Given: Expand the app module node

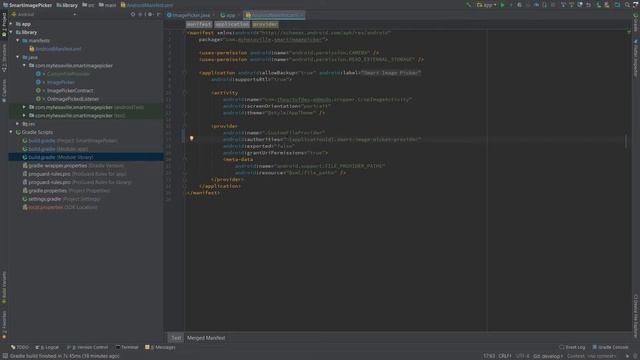Looking at the screenshot, I should pos(11,24).
